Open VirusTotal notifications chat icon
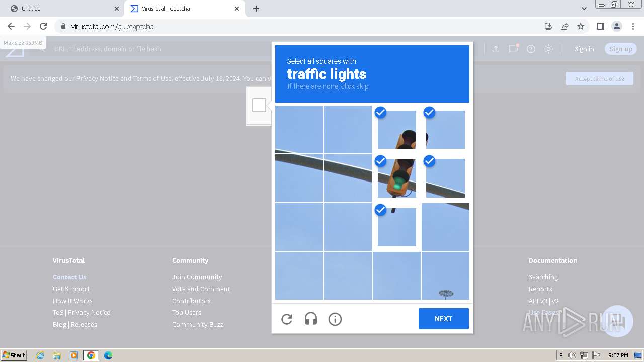Screen dimensions: 644x362 pos(513,49)
